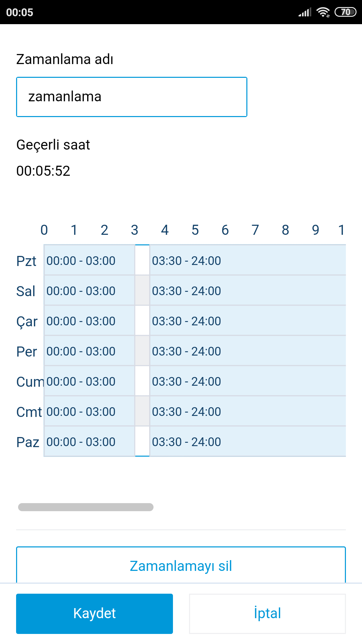
Task: Edit the Zamanlama adı text field
Action: (x=132, y=97)
